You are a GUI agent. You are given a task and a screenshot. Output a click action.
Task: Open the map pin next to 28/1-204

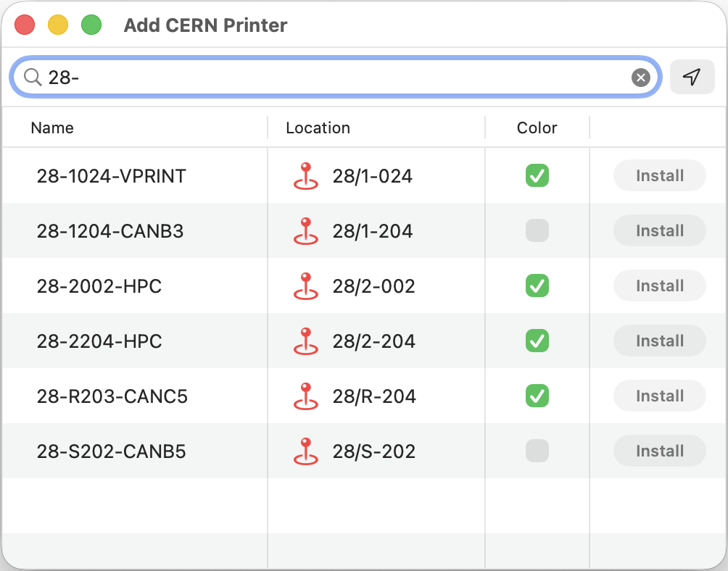(x=305, y=231)
